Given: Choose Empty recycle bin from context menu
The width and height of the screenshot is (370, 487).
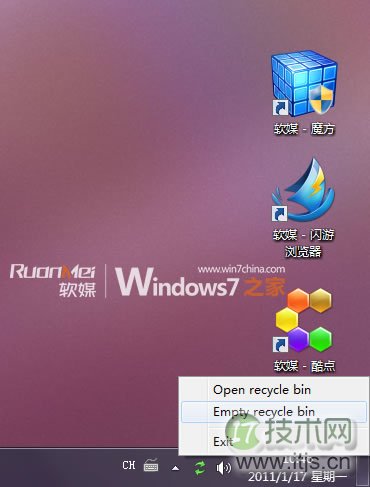Looking at the screenshot, I should point(274,412).
